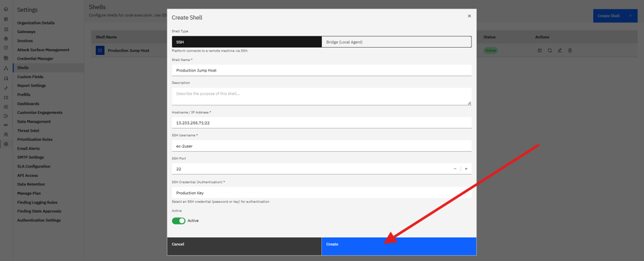This screenshot has height=261, width=644.
Task: Open Finding Logging Rules
Action: [38, 202]
